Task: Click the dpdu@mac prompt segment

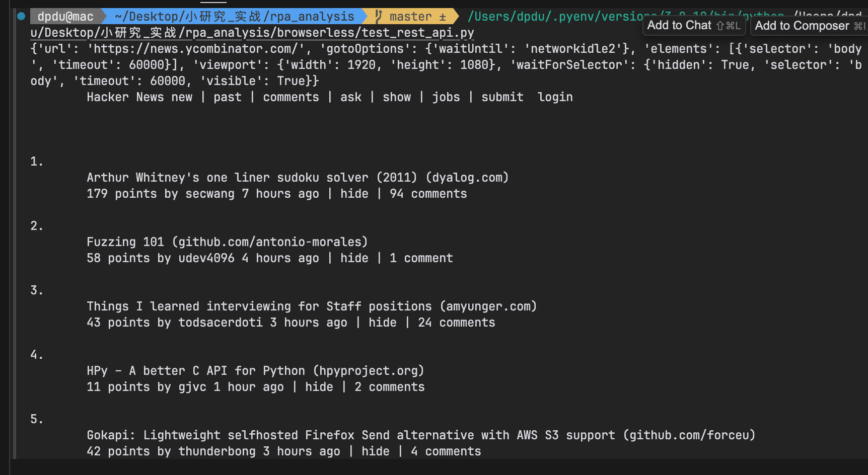Action: coord(65,17)
